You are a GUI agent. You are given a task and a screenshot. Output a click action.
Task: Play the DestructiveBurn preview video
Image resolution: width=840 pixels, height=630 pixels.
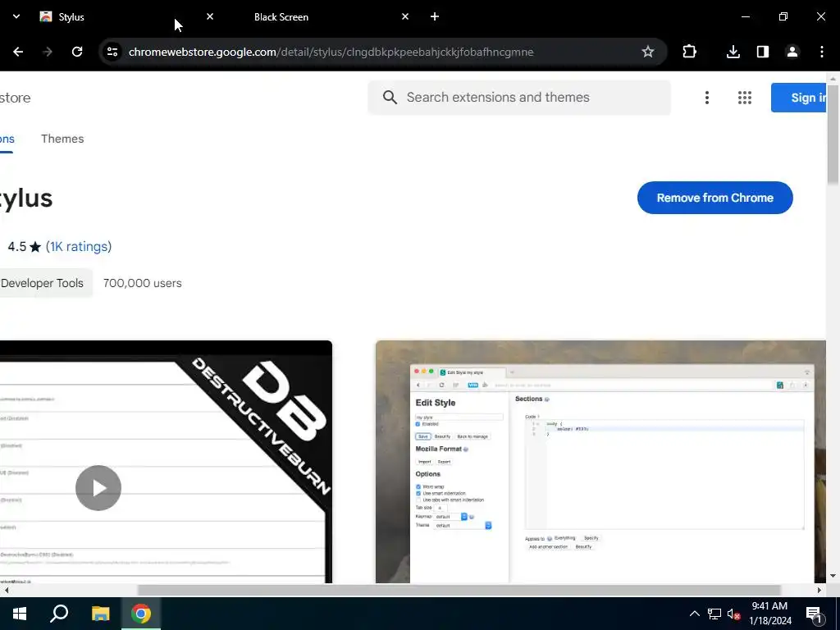tap(98, 488)
